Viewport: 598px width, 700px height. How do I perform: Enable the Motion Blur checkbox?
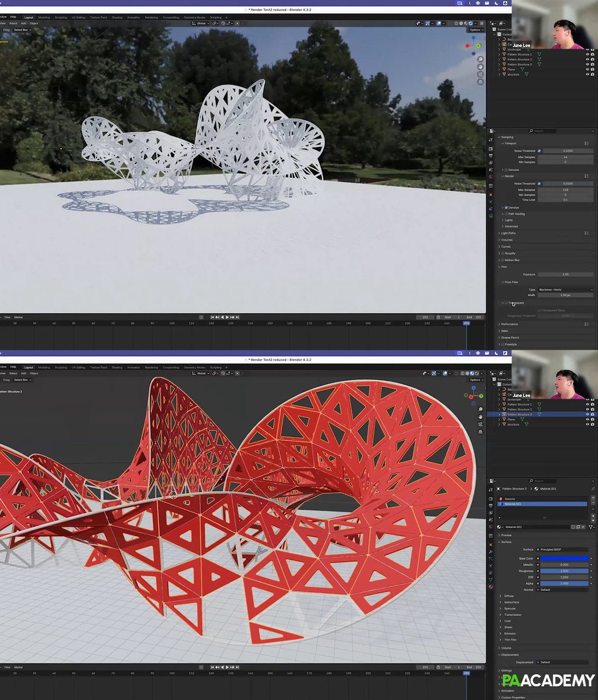tap(503, 260)
